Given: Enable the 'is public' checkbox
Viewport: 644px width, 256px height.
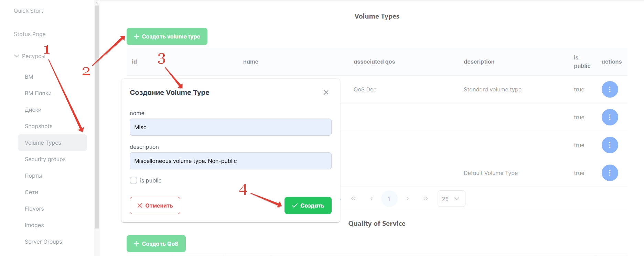Looking at the screenshot, I should click(133, 180).
